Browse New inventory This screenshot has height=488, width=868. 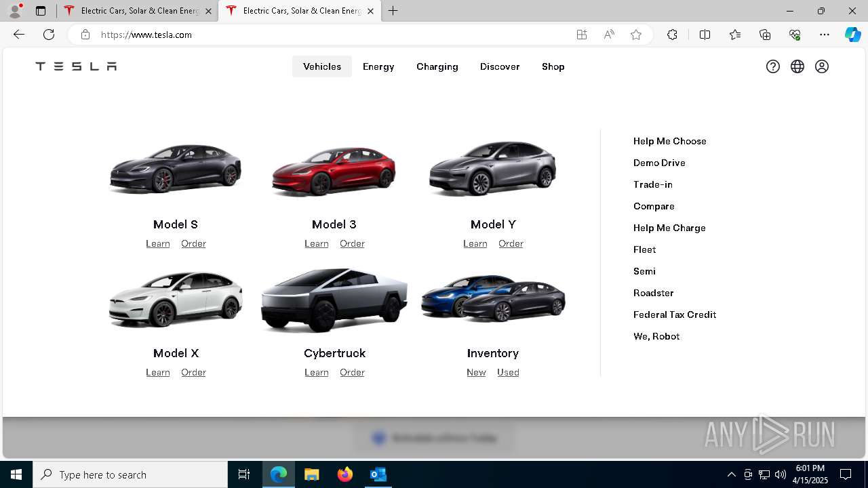476,372
